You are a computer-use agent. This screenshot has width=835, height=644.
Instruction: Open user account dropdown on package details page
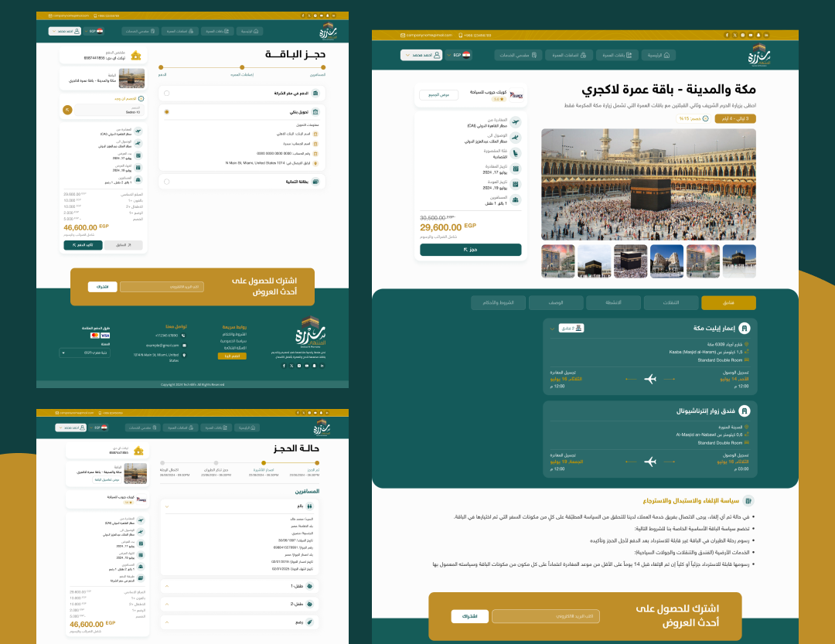[x=421, y=55]
